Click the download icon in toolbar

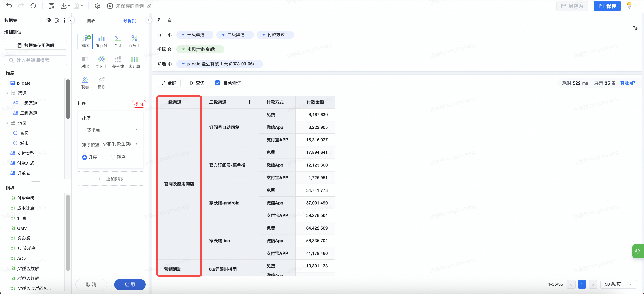(64, 6)
